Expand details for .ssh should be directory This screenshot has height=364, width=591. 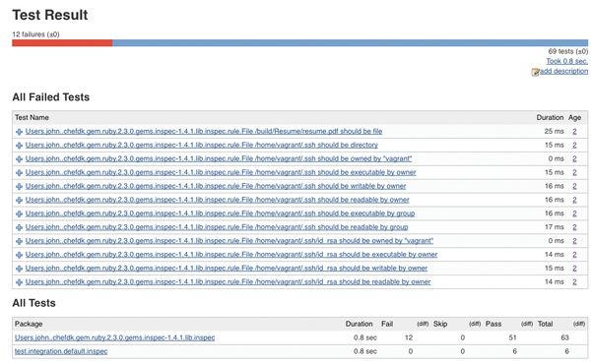tap(19, 146)
